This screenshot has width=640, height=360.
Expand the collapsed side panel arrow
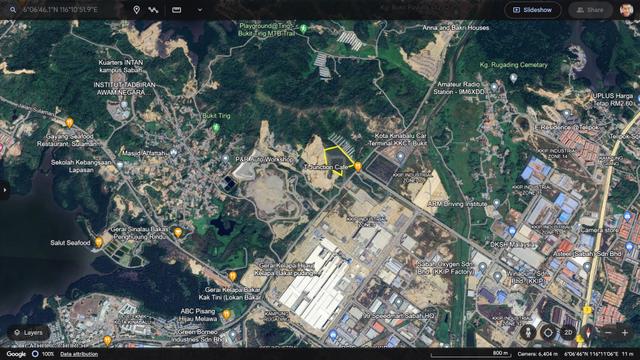(x=4, y=190)
